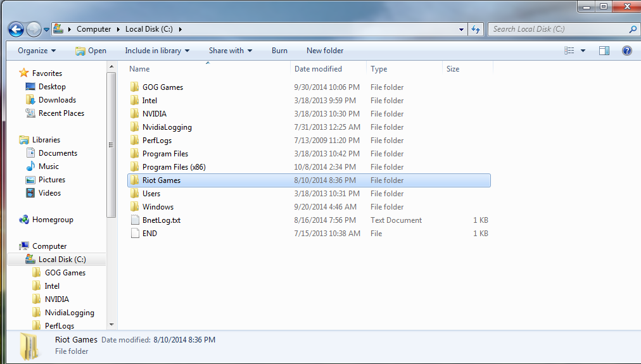Select the BnetLog.txt file icon
The image size is (641, 364).
click(135, 220)
